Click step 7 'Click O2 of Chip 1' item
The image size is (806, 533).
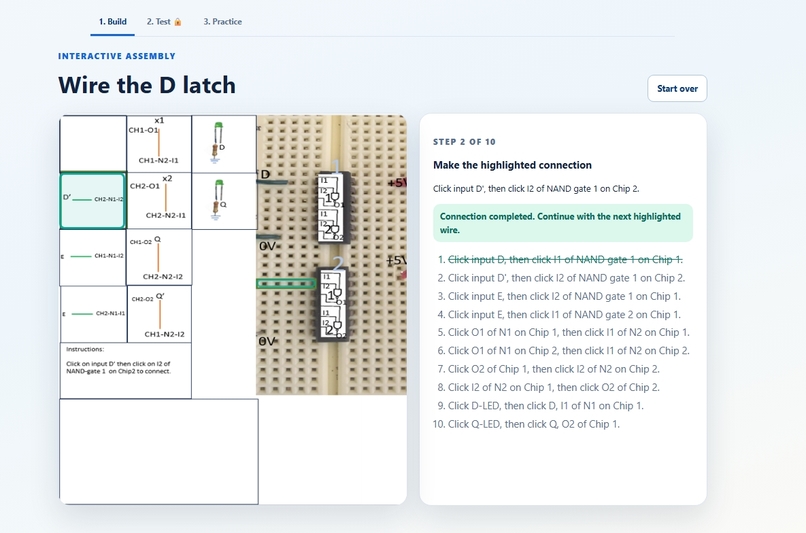(x=554, y=369)
